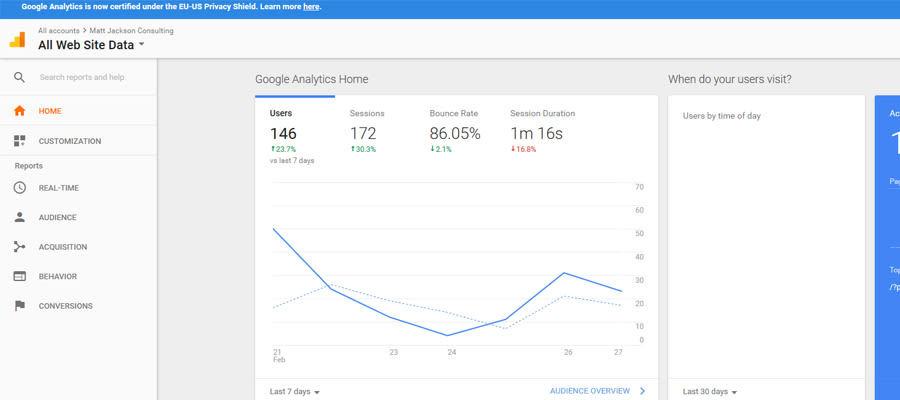Viewport: 900px width, 400px height.
Task: Click the 26 date label on the chart axis
Action: click(x=568, y=352)
